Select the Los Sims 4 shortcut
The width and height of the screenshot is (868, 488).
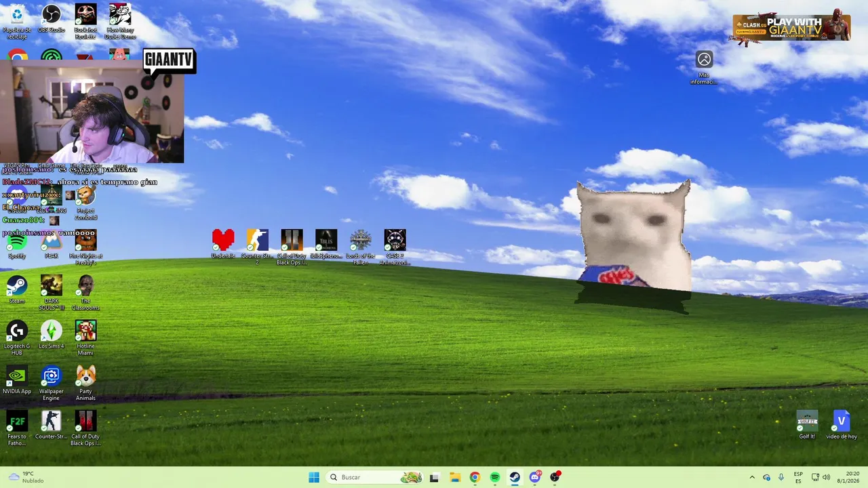click(52, 335)
